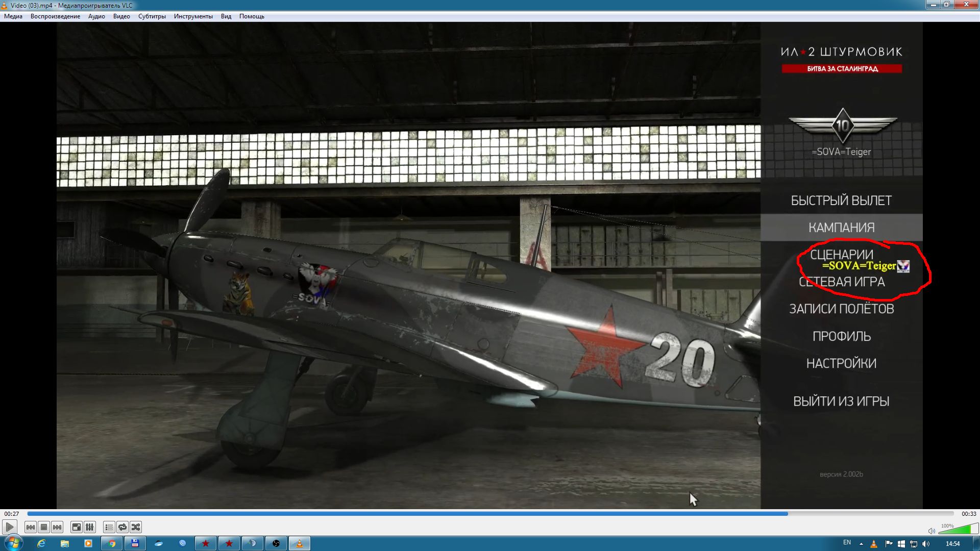Open the Вид menu
Image resolution: width=980 pixels, height=551 pixels.
pyautogui.click(x=226, y=16)
